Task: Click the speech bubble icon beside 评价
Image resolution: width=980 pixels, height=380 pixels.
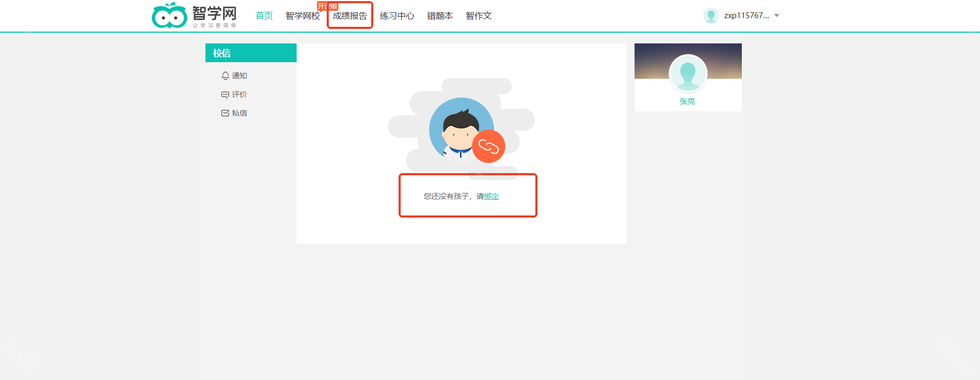Action: pos(225,94)
